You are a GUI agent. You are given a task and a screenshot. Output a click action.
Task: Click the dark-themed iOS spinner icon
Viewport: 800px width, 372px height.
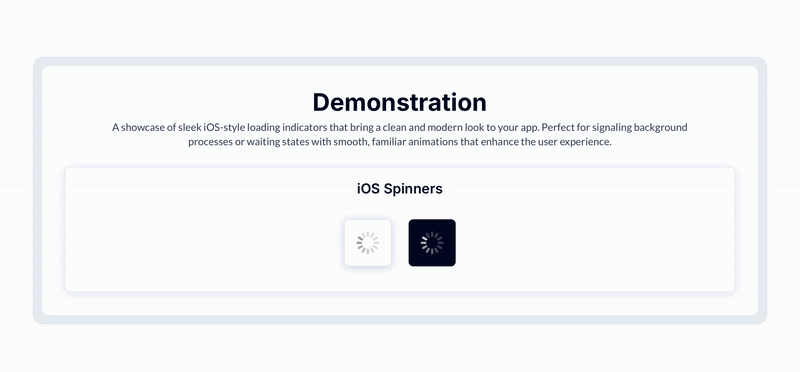pyautogui.click(x=432, y=242)
